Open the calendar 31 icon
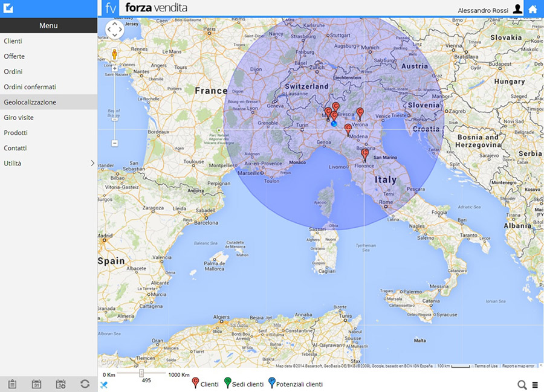Screen dimensions: 544x392 pyautogui.click(x=36, y=384)
